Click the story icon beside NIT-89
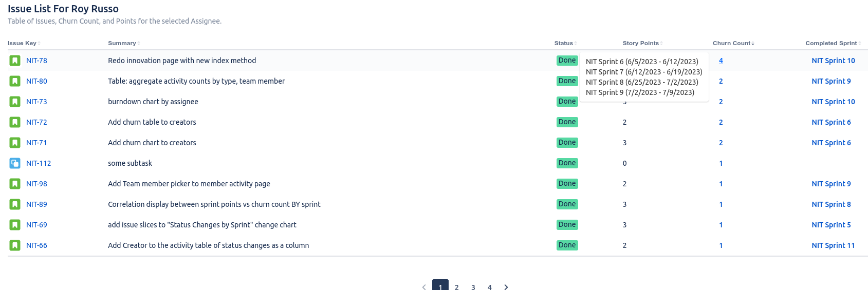 click(x=15, y=204)
